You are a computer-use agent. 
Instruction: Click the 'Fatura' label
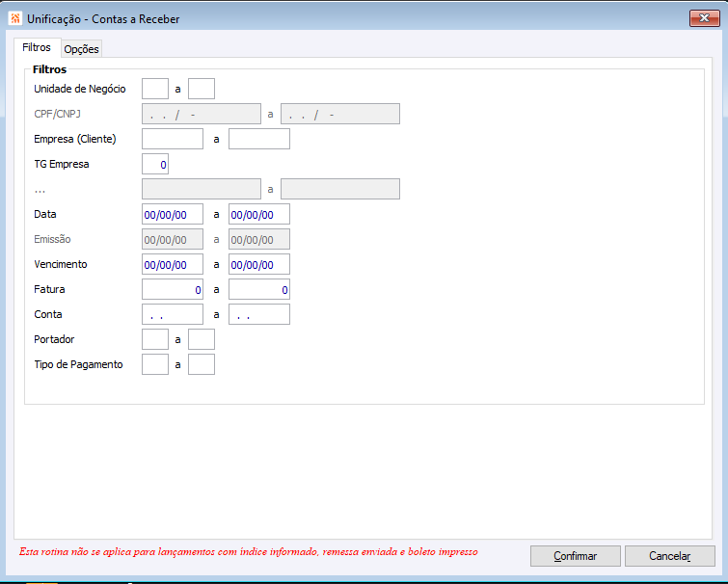tap(49, 289)
